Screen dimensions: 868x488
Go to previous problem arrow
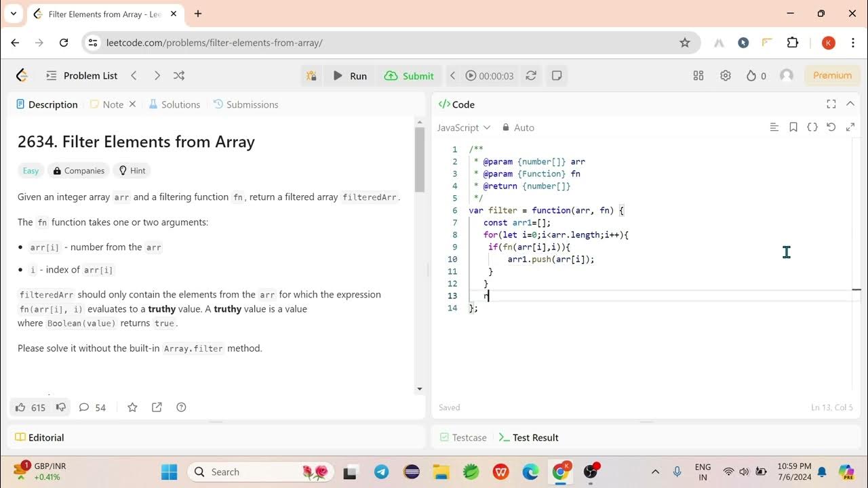click(134, 76)
